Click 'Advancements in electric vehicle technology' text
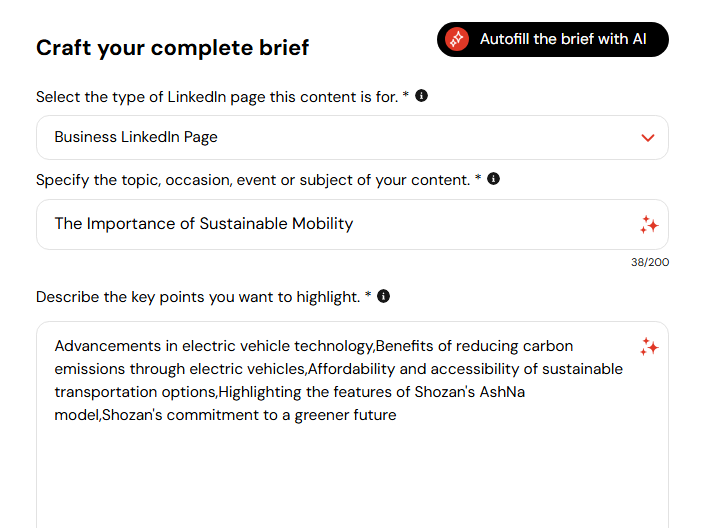Image resolution: width=710 pixels, height=528 pixels. coord(213,346)
